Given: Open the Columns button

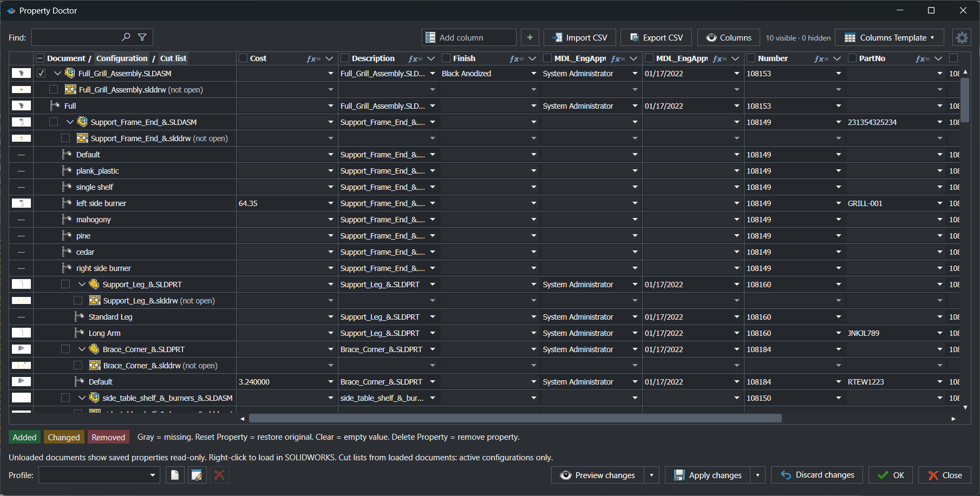Looking at the screenshot, I should (x=729, y=37).
